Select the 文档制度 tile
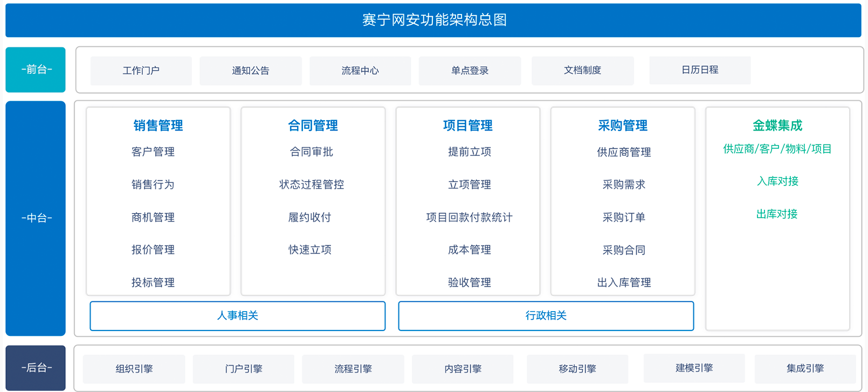Image resolution: width=868 pixels, height=392 pixels. pos(583,71)
